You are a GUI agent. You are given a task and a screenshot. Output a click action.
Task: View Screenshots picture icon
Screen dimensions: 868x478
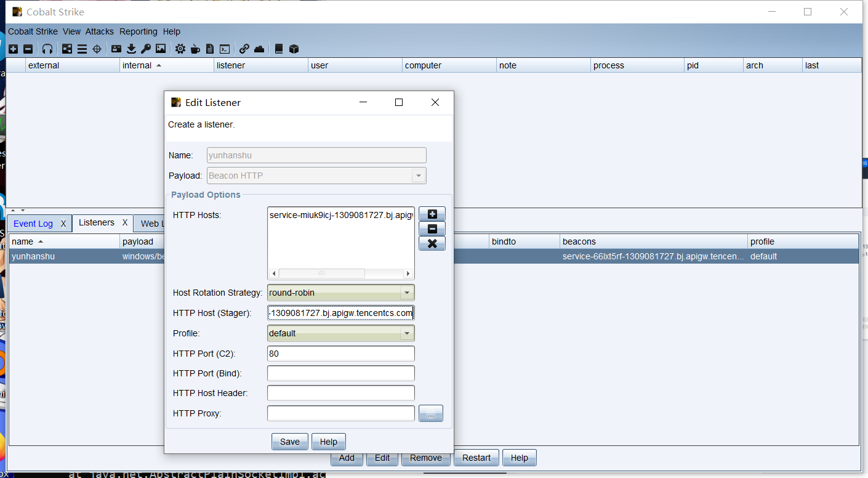[161, 49]
